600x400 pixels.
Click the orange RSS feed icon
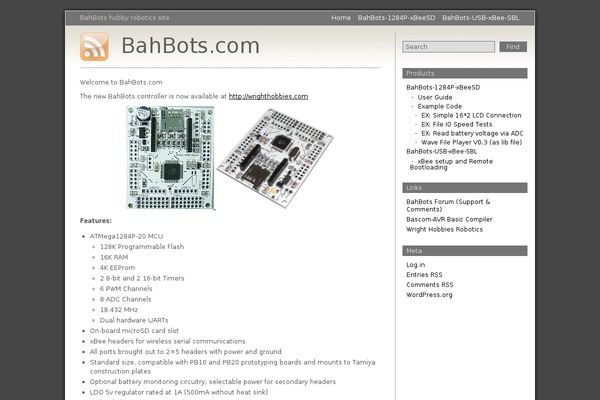[x=94, y=47]
